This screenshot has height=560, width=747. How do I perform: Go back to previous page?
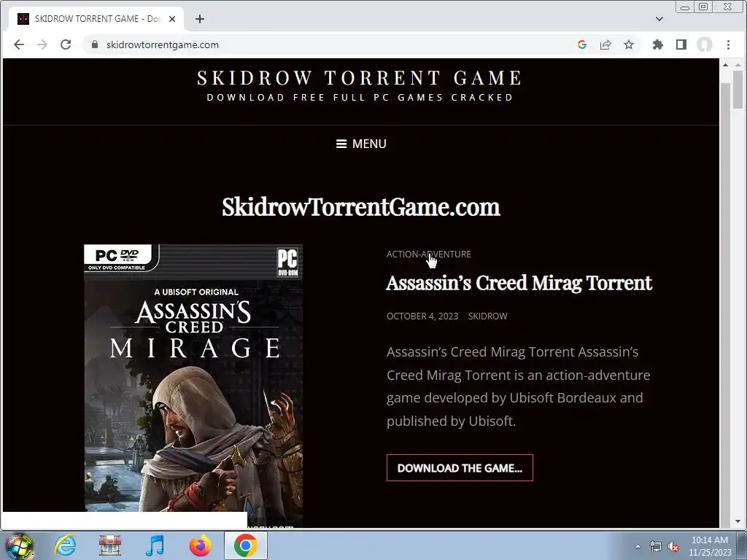pos(19,44)
